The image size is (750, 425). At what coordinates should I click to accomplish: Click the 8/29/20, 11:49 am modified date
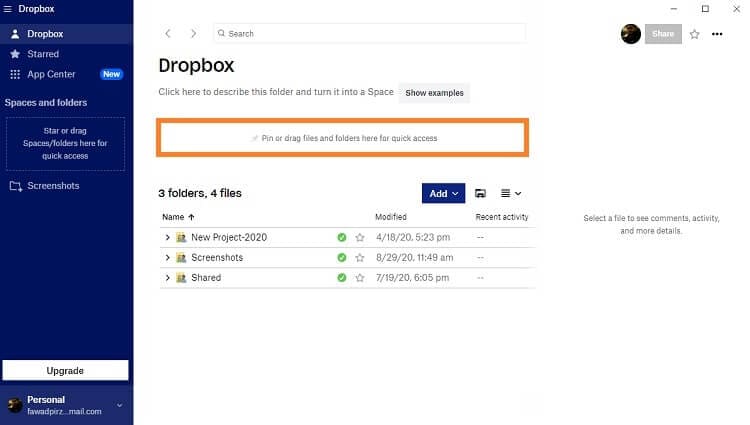tap(415, 257)
